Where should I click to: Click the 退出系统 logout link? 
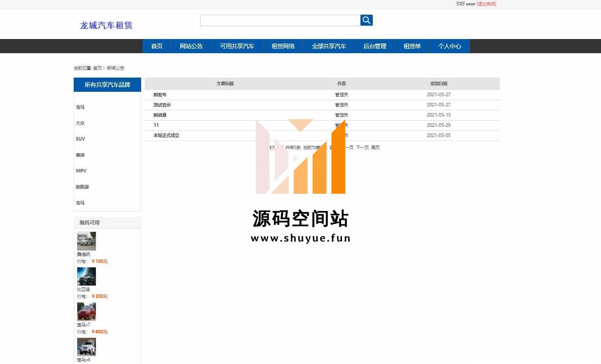coord(486,4)
